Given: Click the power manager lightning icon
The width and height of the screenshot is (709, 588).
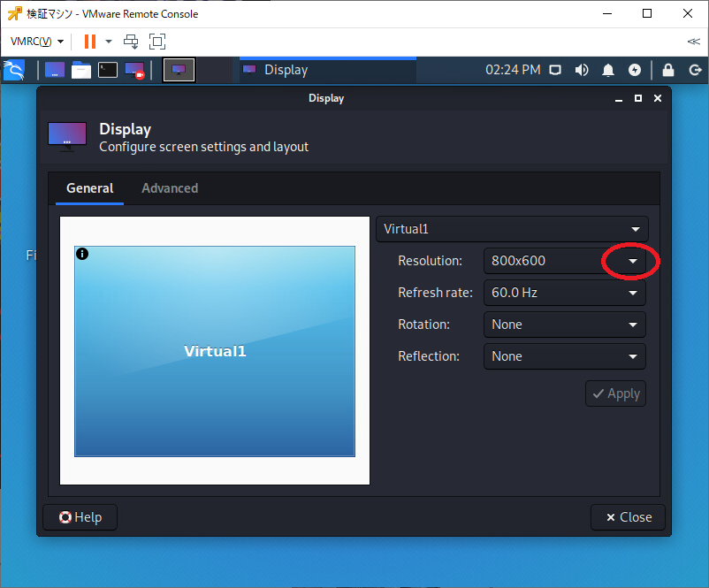Looking at the screenshot, I should coord(635,70).
